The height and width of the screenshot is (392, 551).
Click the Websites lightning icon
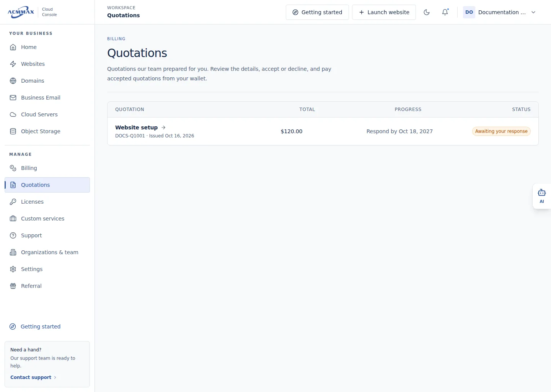pyautogui.click(x=13, y=64)
